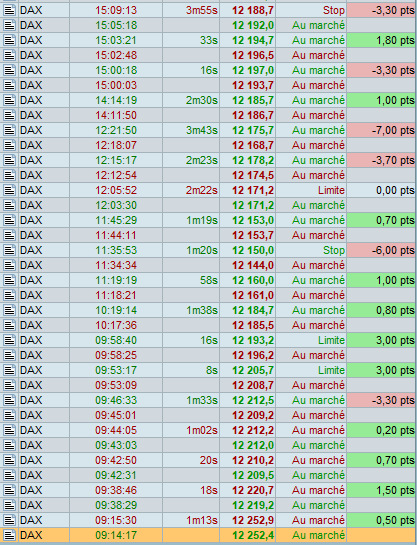The image size is (417, 545).
Task: Open details icon for 12:21:50 trade
Action: pos(9,130)
